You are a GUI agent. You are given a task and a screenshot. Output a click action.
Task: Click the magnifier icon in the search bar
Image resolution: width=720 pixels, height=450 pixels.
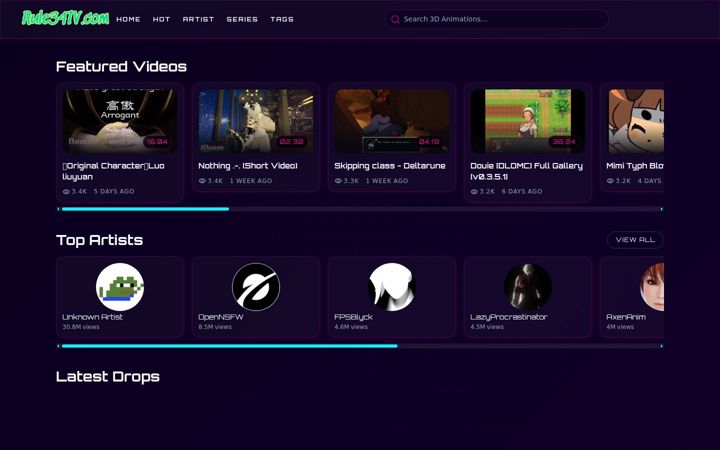[395, 19]
